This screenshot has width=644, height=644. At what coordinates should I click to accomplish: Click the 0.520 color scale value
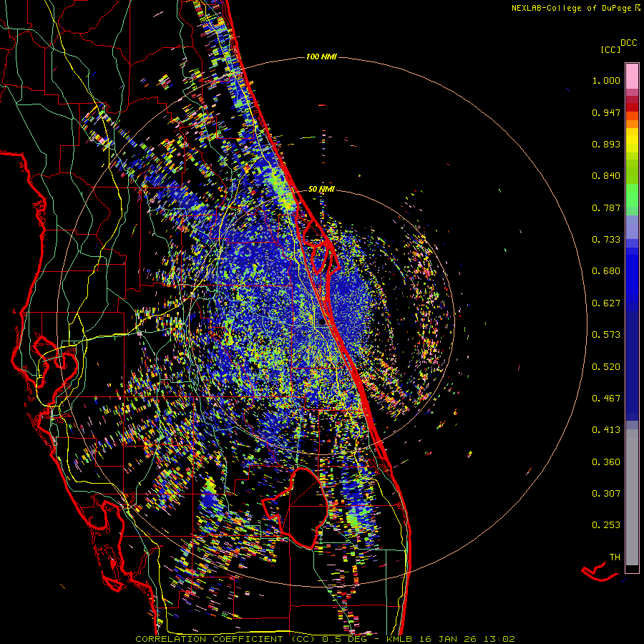pyautogui.click(x=606, y=367)
